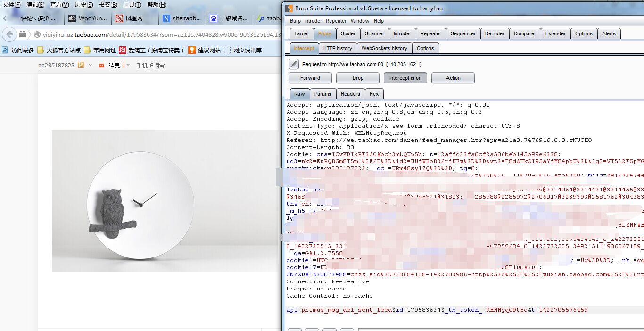Image resolution: width=644 pixels, height=331 pixels.
Task: Open the Repeater menu in Burp menu bar
Action: coord(336,21)
